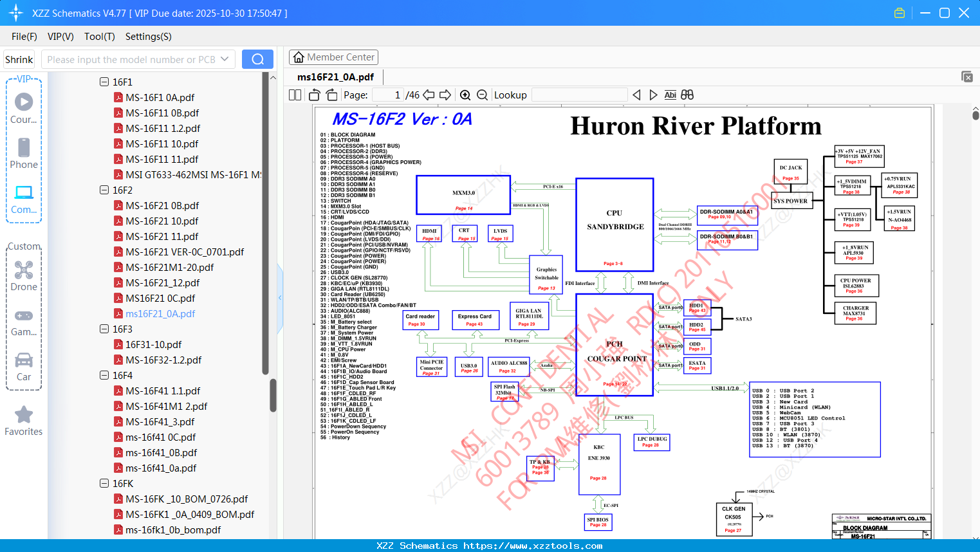Toggle Abi match-word search option
The height and width of the screenshot is (552, 980).
tap(670, 95)
